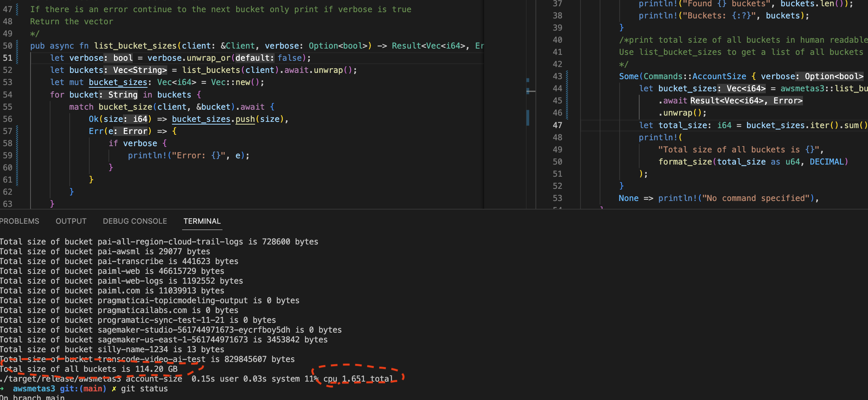Select the TERMINAL panel tab
Screen dimensions: 868x400
coord(202,221)
